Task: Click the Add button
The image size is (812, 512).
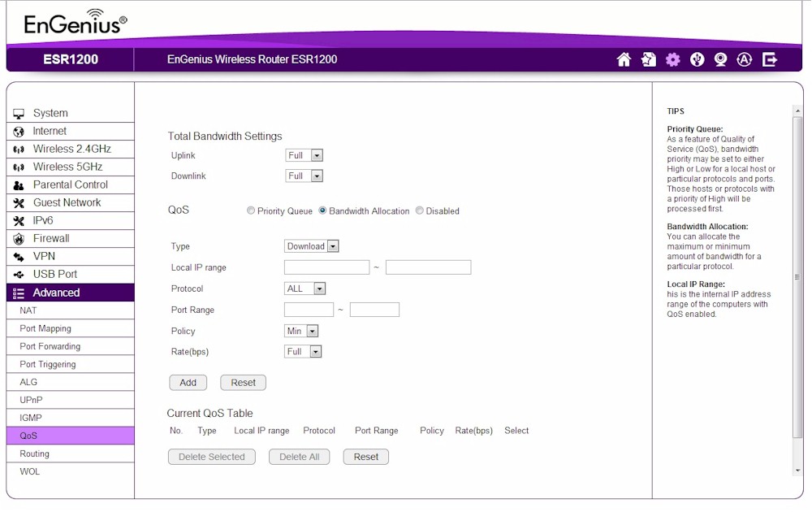Action: 188,383
